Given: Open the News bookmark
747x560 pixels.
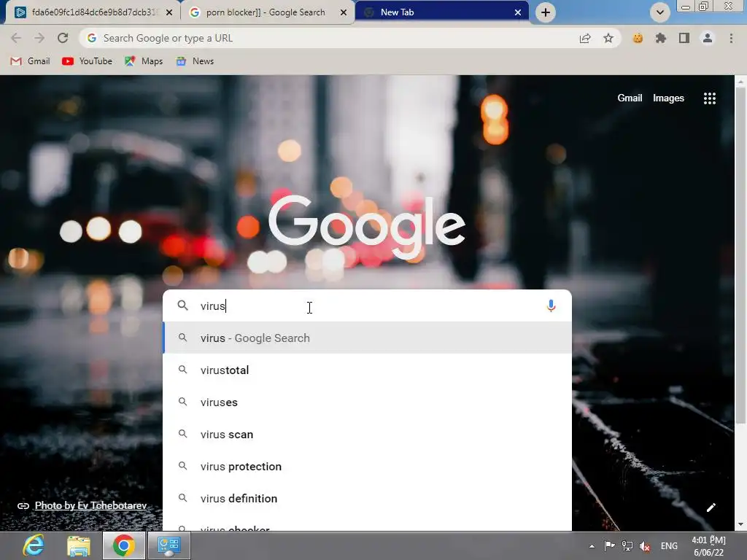Looking at the screenshot, I should click(x=195, y=61).
